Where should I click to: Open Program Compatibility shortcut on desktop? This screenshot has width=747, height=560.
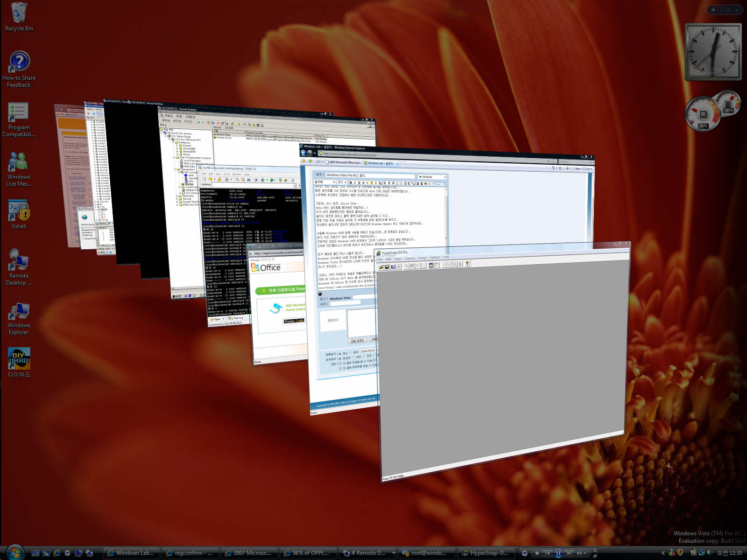[x=19, y=120]
